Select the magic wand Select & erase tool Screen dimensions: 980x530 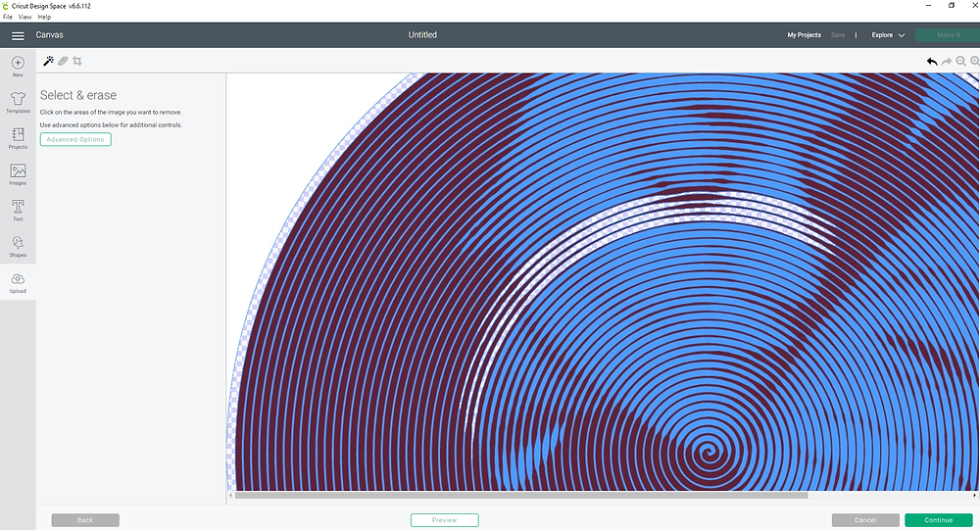coord(48,61)
